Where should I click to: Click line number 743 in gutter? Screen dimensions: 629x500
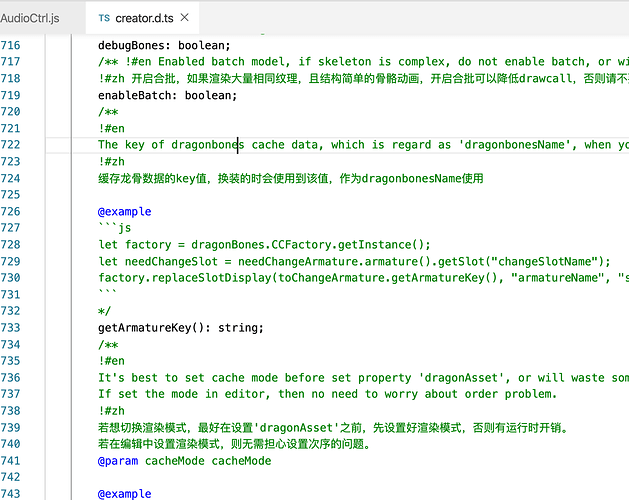(10, 494)
